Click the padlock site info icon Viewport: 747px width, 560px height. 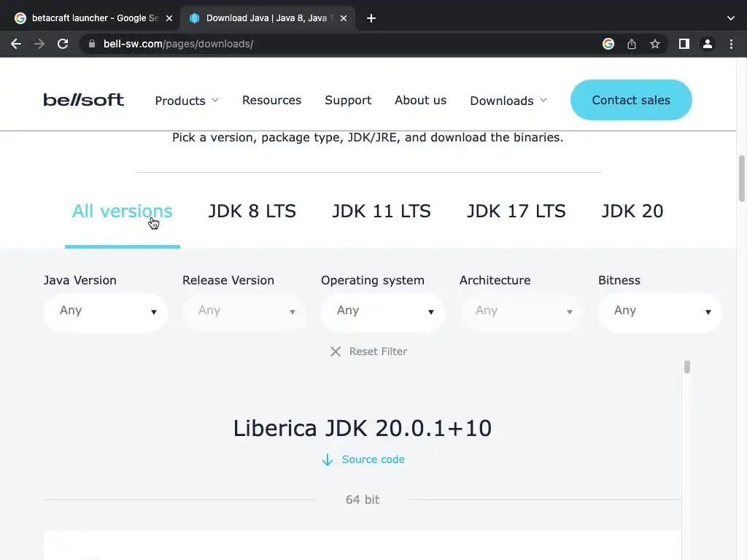(x=92, y=44)
